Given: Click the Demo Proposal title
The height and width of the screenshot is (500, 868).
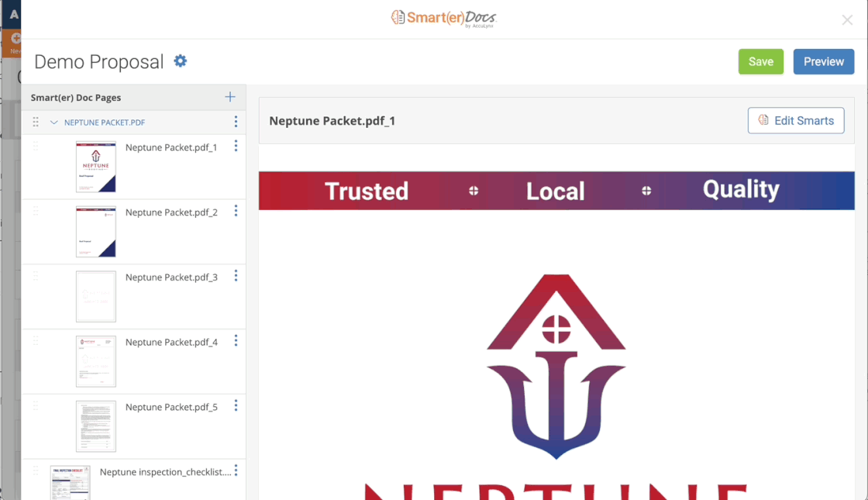Looking at the screenshot, I should [99, 61].
